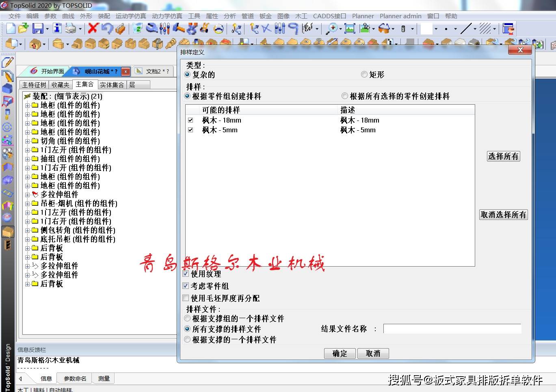Screen dimensions: 556x392
Task: Click the white color swatch in toolbar
Action: click(426, 29)
